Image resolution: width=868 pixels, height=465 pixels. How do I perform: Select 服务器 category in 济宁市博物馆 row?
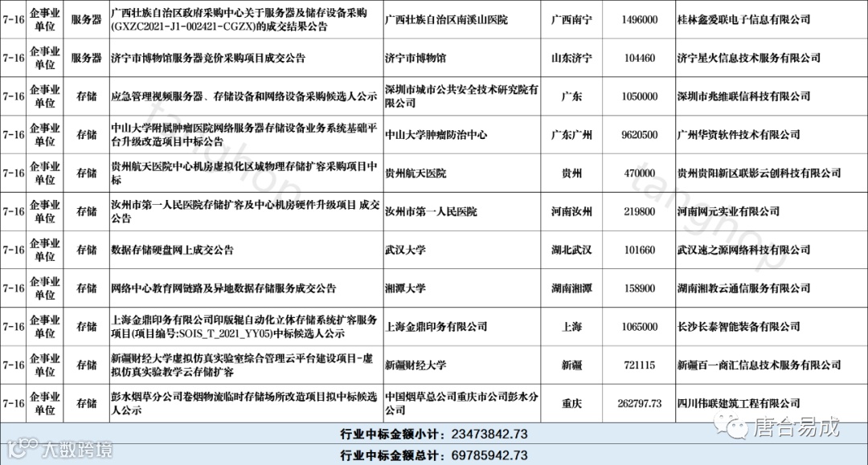point(86,58)
